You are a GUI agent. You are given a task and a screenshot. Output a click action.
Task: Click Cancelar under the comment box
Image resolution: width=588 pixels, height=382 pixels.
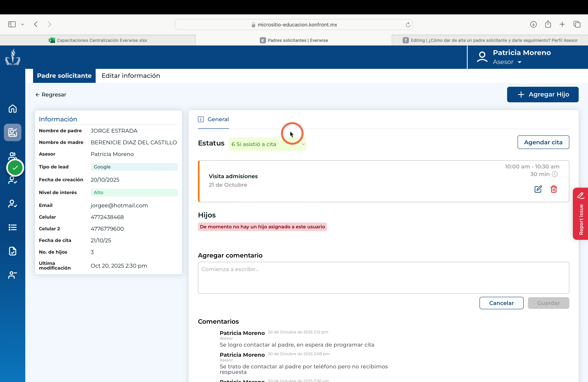click(501, 303)
